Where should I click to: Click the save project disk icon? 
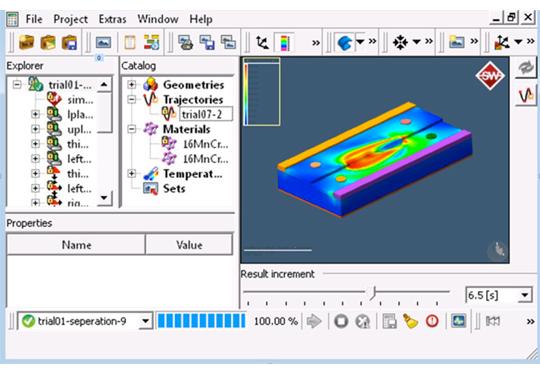pos(69,43)
